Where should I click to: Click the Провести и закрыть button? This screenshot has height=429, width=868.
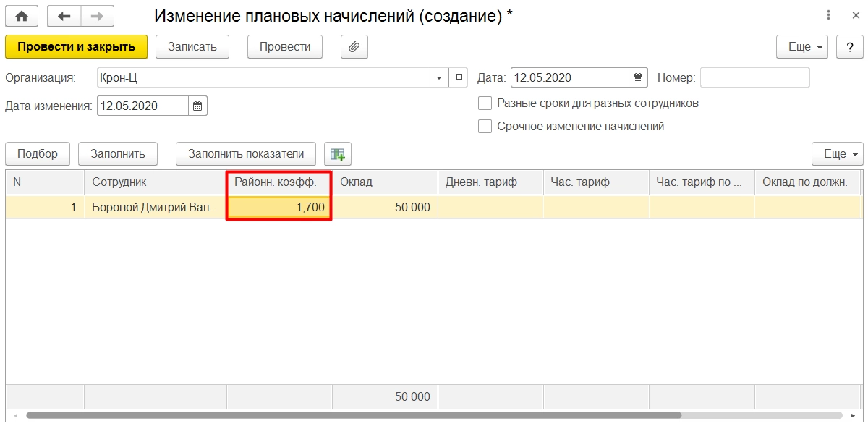(x=77, y=47)
